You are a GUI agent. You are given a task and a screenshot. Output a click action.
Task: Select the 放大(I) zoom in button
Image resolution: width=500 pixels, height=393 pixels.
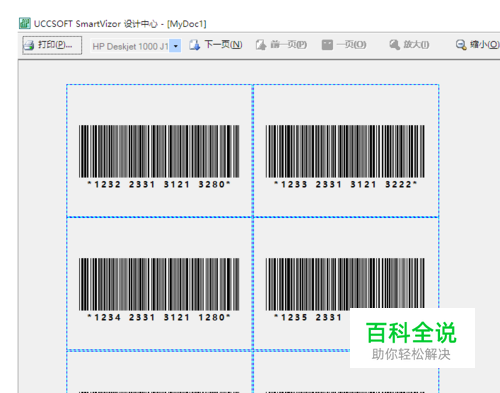click(x=409, y=45)
